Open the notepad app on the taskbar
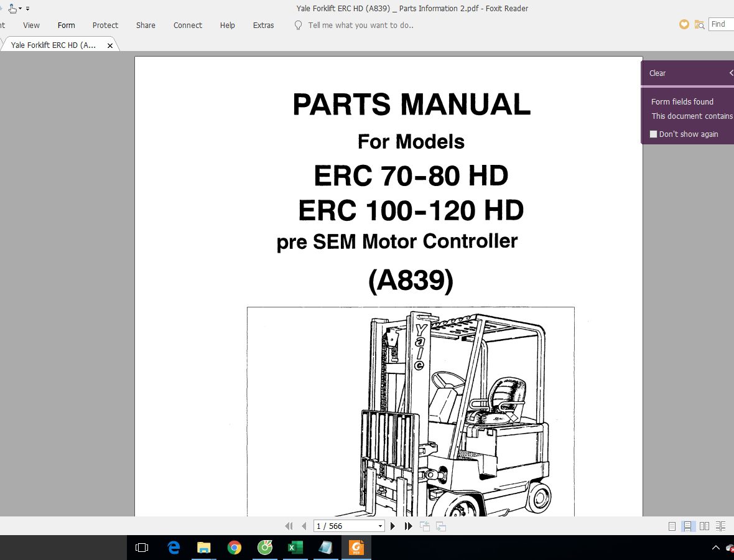Viewport: 734px width, 560px height. pyautogui.click(x=325, y=548)
